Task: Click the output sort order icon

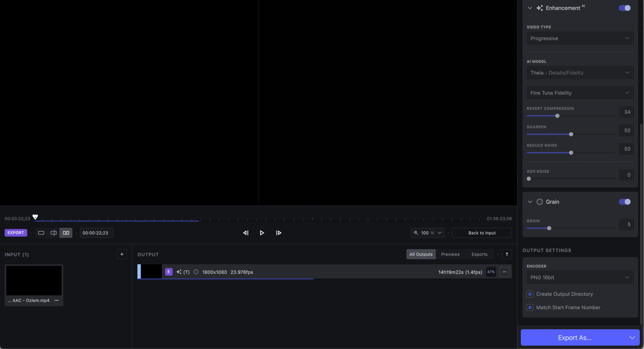Action: (x=507, y=254)
